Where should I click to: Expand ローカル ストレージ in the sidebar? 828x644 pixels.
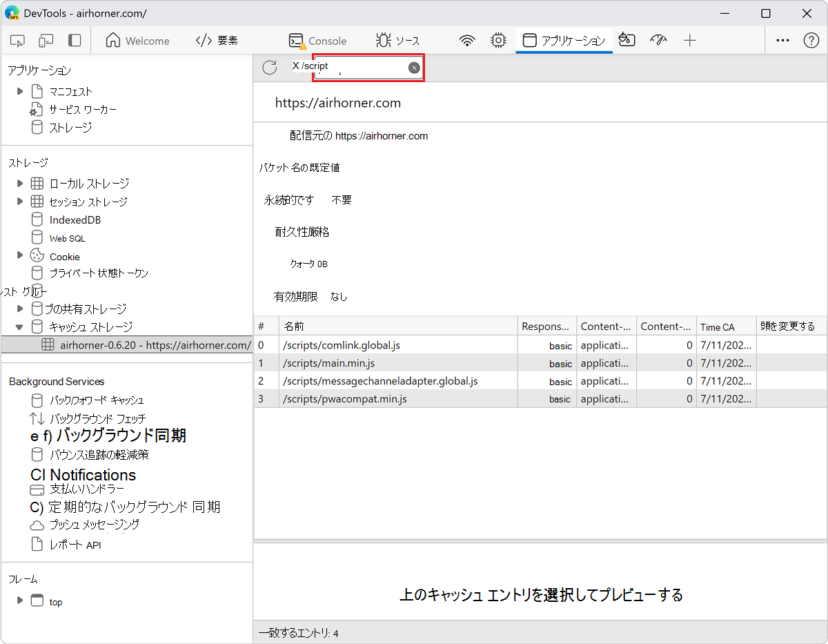pos(20,184)
